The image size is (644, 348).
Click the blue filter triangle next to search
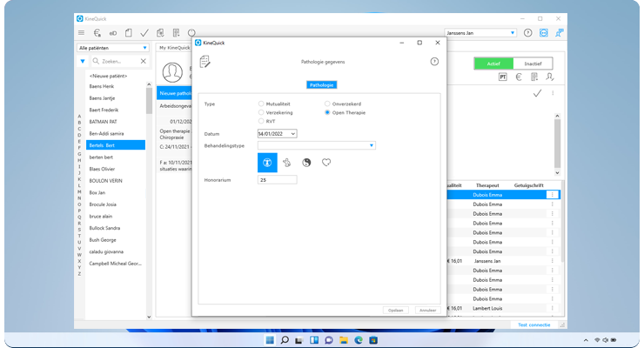tap(83, 61)
